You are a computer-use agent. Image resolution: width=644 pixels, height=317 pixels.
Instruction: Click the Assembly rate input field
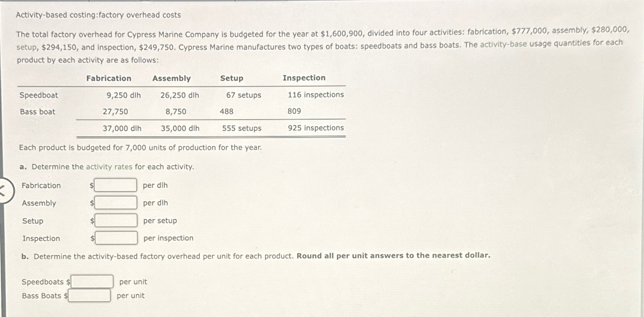[117, 202]
